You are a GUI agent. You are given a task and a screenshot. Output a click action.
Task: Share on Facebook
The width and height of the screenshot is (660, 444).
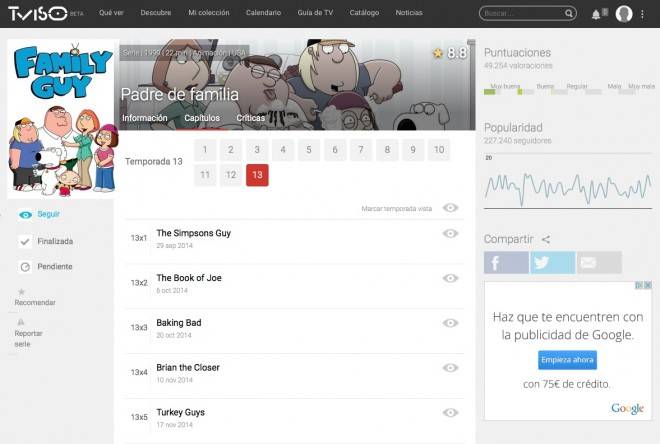(506, 263)
